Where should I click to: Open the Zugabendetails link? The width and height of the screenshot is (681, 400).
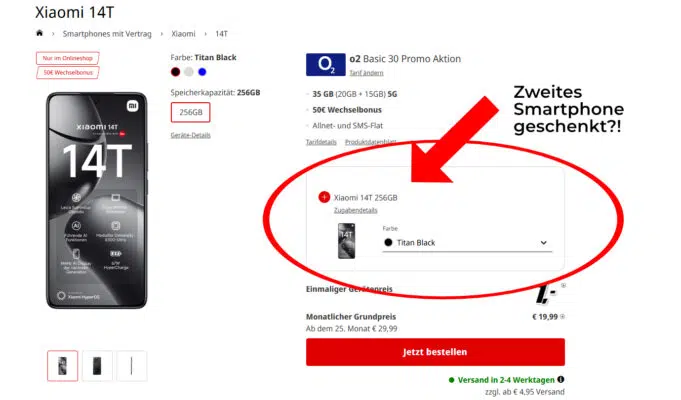[355, 210]
